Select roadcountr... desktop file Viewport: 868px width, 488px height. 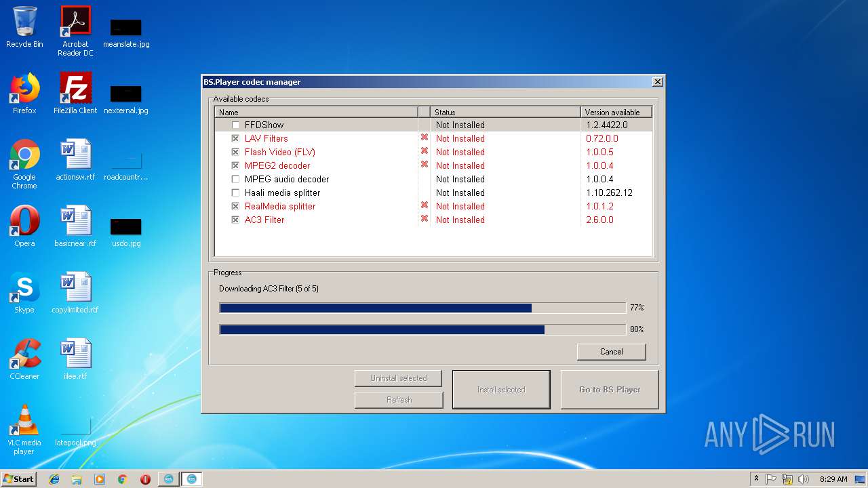click(x=126, y=166)
